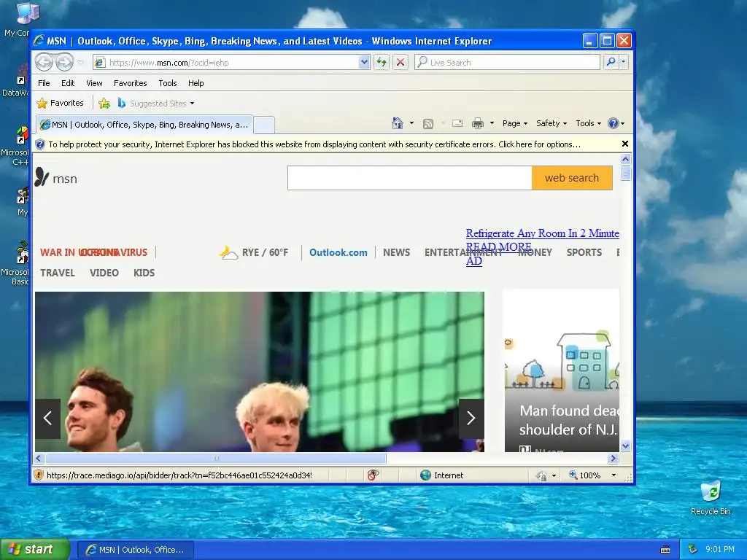
Task: Click the Protected Mode status icon
Action: click(x=541, y=475)
